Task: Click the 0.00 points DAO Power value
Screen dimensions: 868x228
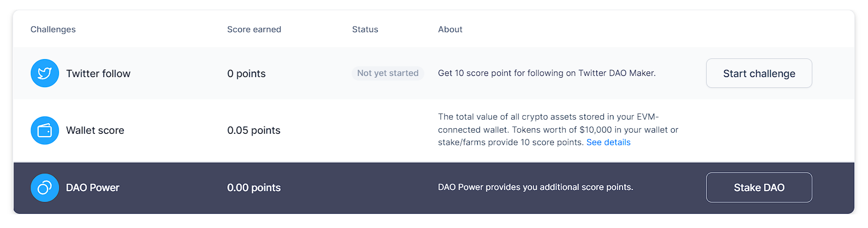Action: coord(253,188)
